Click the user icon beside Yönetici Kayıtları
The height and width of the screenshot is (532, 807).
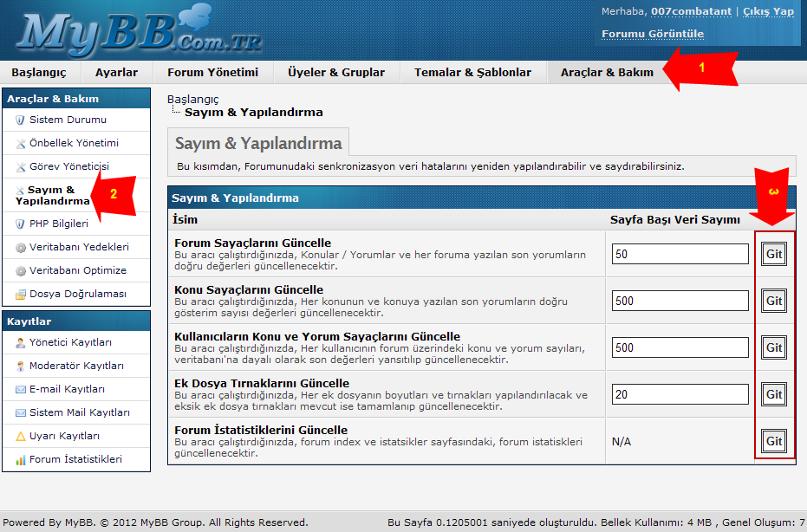tap(21, 342)
